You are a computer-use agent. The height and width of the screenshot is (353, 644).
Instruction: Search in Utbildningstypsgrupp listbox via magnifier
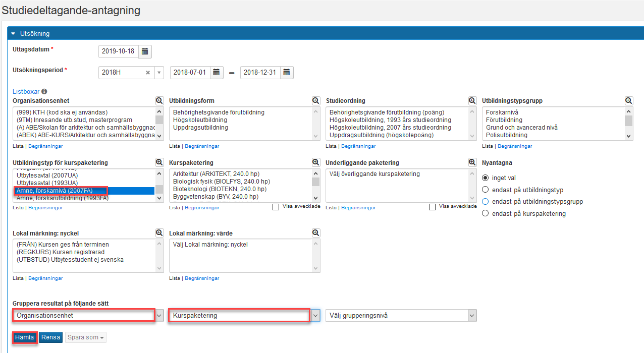coord(629,101)
